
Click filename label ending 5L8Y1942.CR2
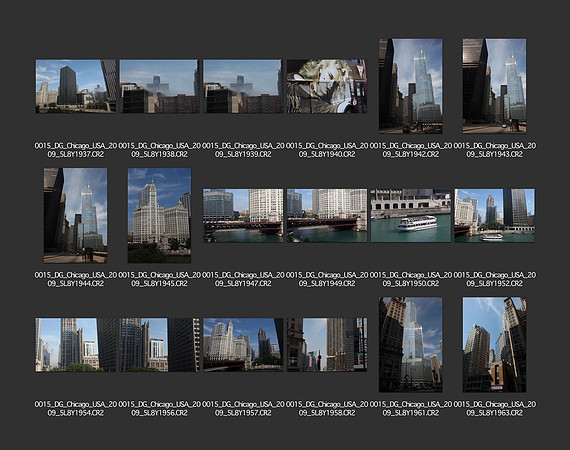tap(411, 150)
